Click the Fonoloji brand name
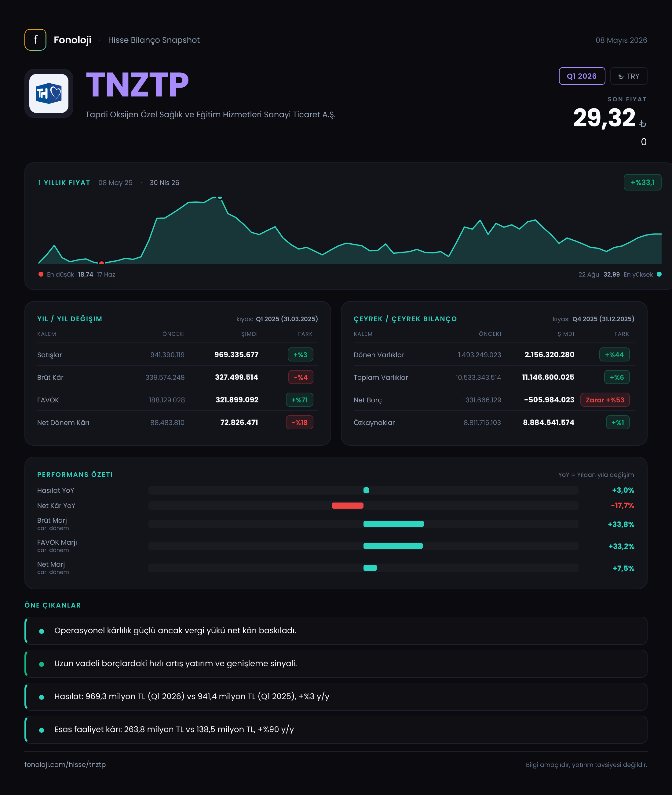 [72, 40]
